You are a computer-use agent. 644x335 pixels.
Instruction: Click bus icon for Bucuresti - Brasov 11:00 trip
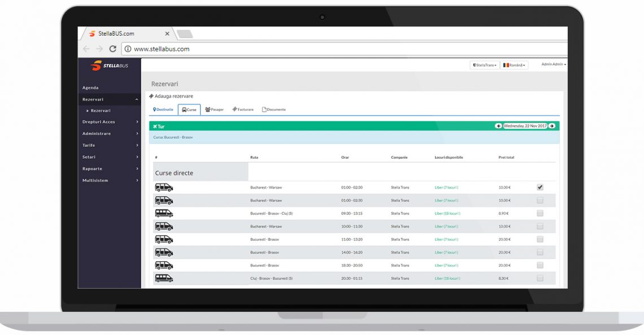click(x=164, y=240)
